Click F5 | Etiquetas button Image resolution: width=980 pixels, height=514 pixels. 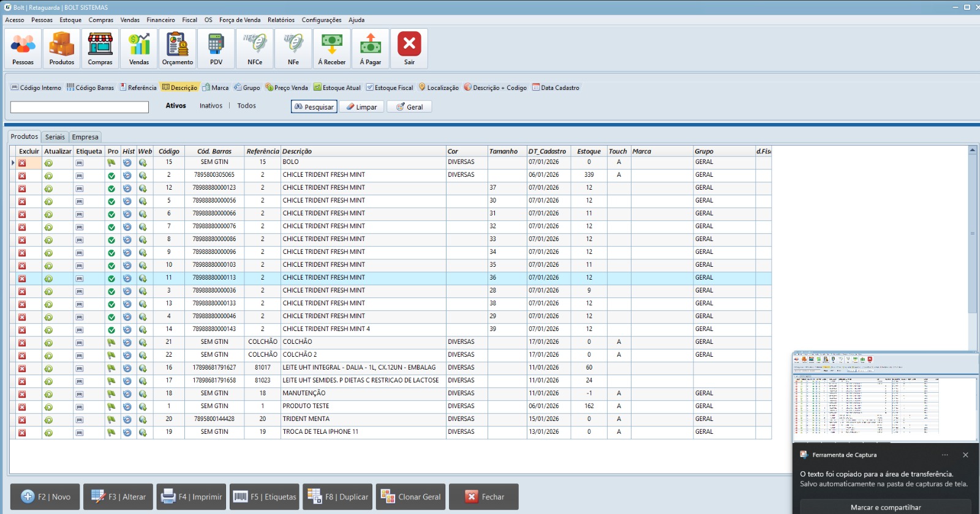pyautogui.click(x=265, y=497)
